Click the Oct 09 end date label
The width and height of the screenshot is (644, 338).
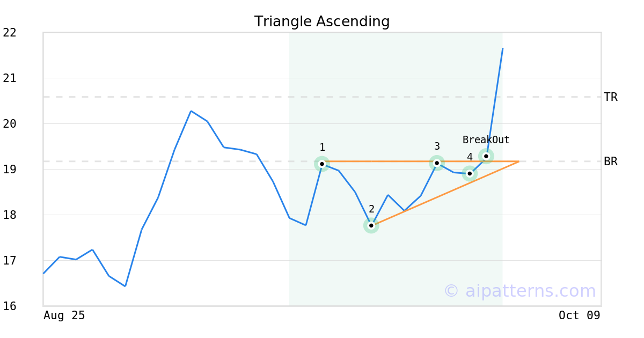click(579, 315)
